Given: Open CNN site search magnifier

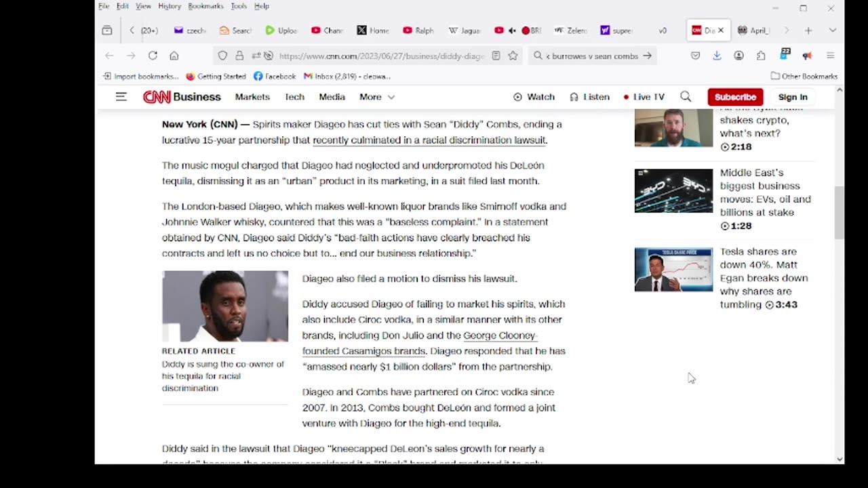Looking at the screenshot, I should point(686,97).
